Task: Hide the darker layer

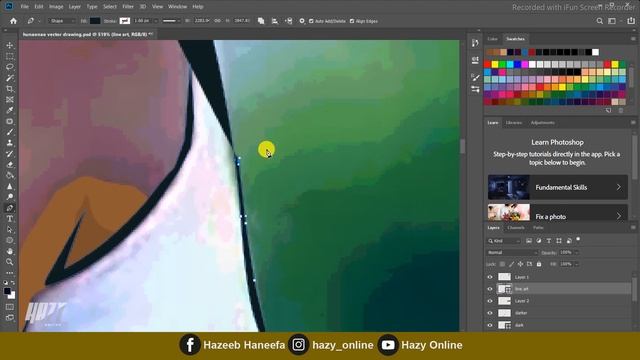Action: point(490,313)
